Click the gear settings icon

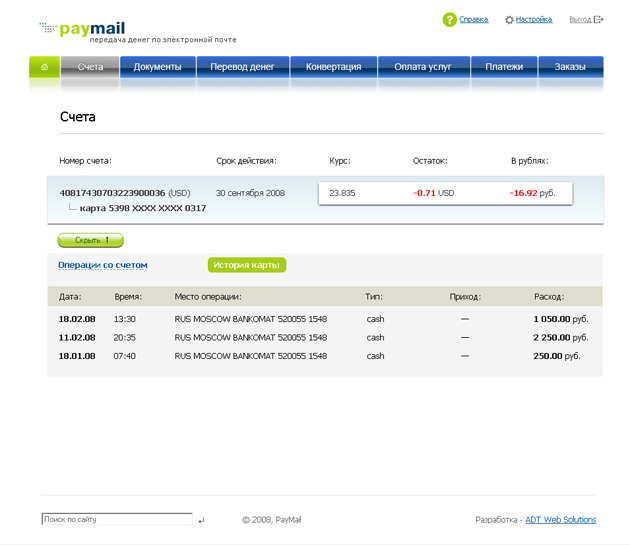[509, 19]
